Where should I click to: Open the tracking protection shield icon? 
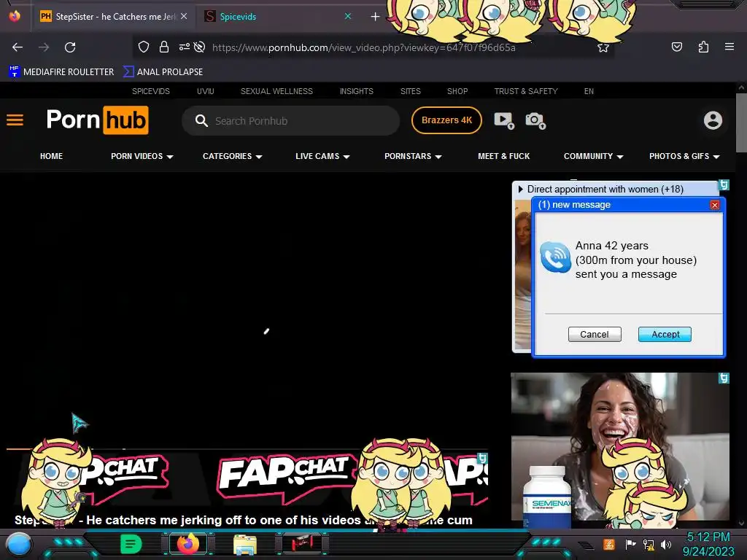click(x=144, y=47)
